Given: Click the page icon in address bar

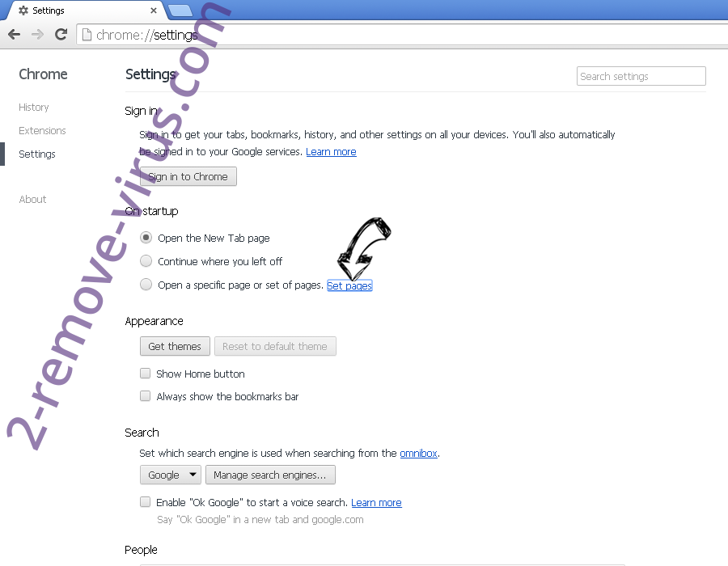Looking at the screenshot, I should click(x=87, y=35).
